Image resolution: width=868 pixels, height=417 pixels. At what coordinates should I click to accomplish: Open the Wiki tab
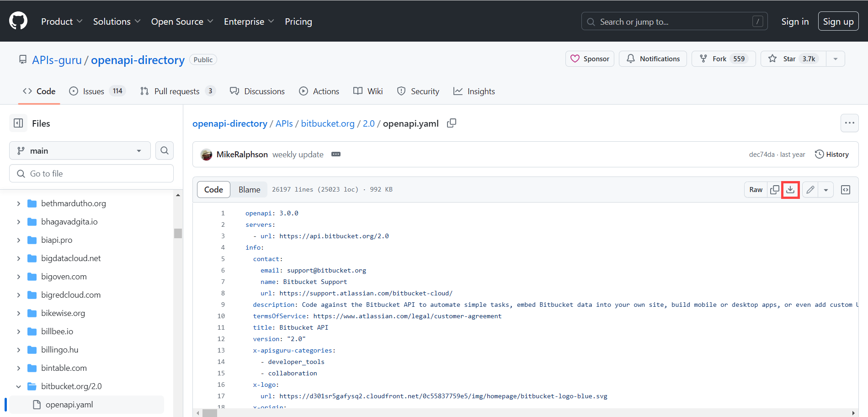(x=368, y=91)
